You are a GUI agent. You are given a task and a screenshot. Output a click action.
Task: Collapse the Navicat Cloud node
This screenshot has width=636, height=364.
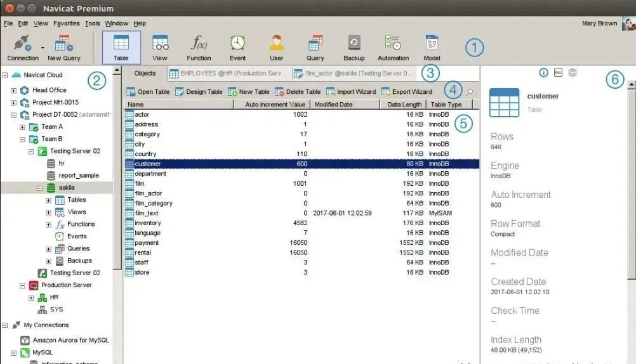click(5, 75)
